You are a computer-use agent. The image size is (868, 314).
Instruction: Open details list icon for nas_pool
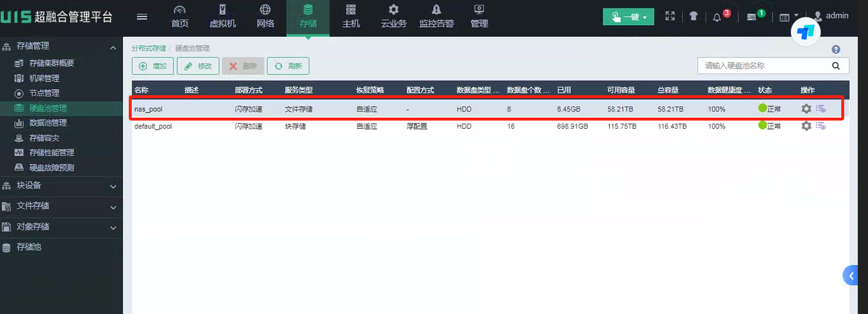click(821, 109)
